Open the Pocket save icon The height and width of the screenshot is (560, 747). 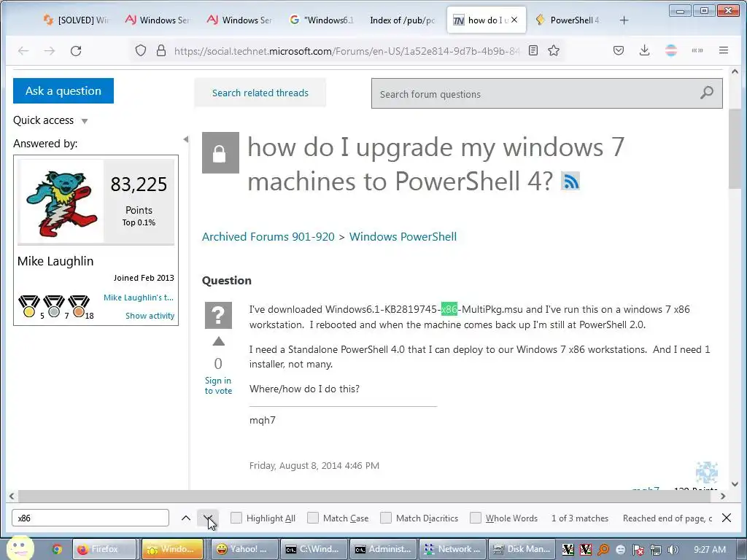(619, 50)
